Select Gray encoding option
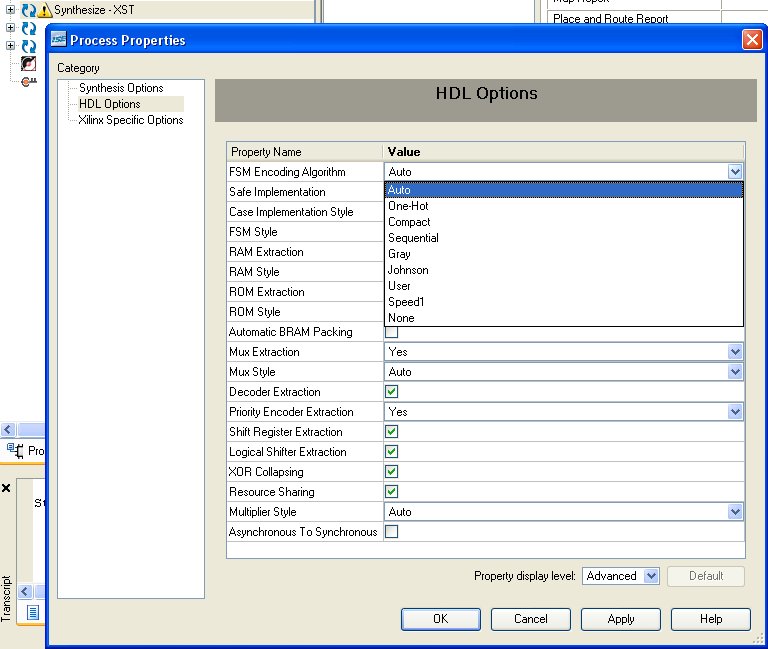This screenshot has height=649, width=768. 564,254
